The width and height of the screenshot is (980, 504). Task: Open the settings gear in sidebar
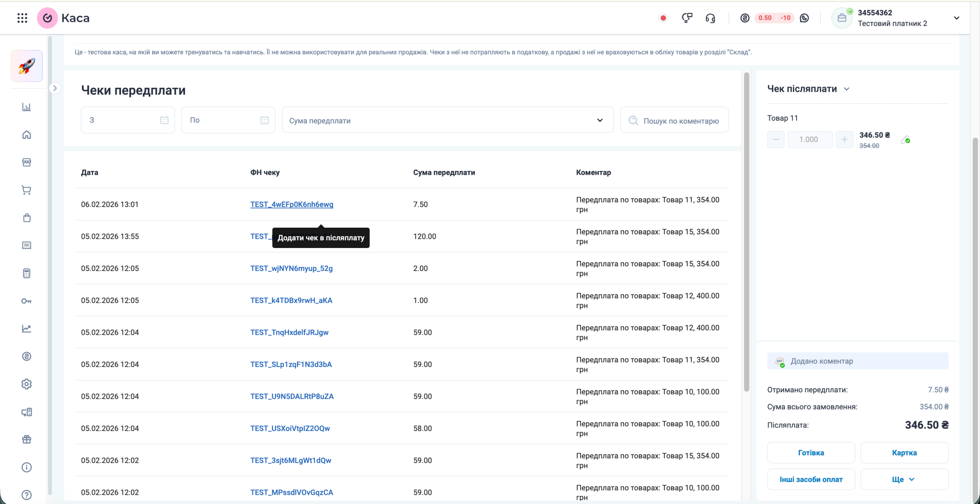point(26,384)
